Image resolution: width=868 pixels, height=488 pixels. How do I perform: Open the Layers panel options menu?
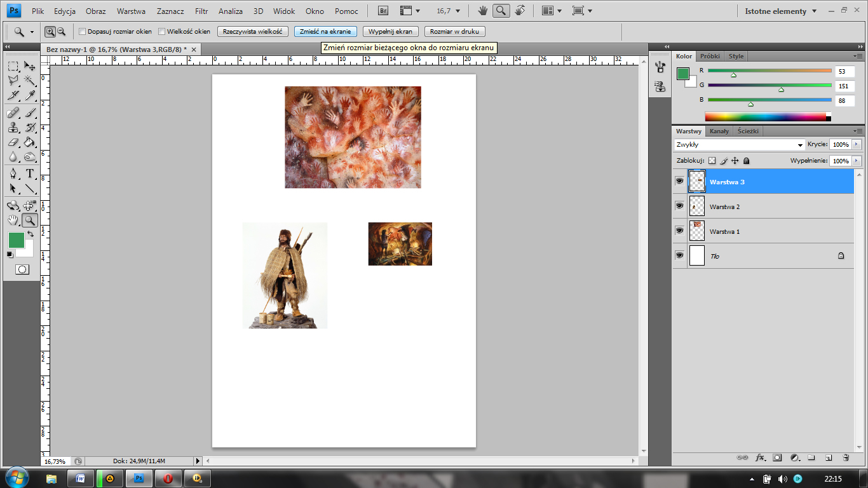tap(858, 132)
